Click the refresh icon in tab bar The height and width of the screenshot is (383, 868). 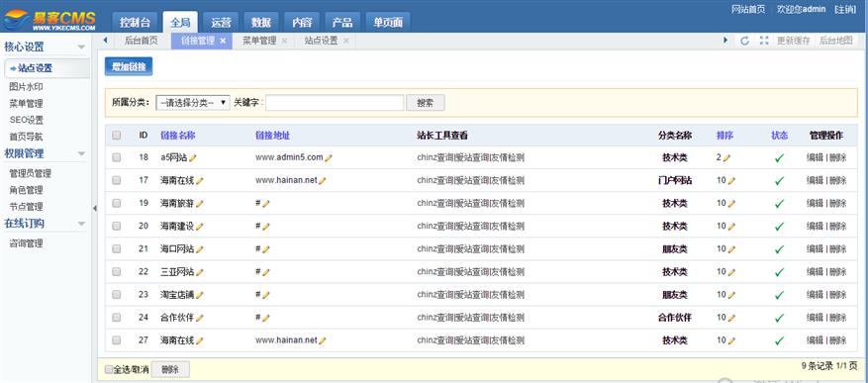coord(745,41)
